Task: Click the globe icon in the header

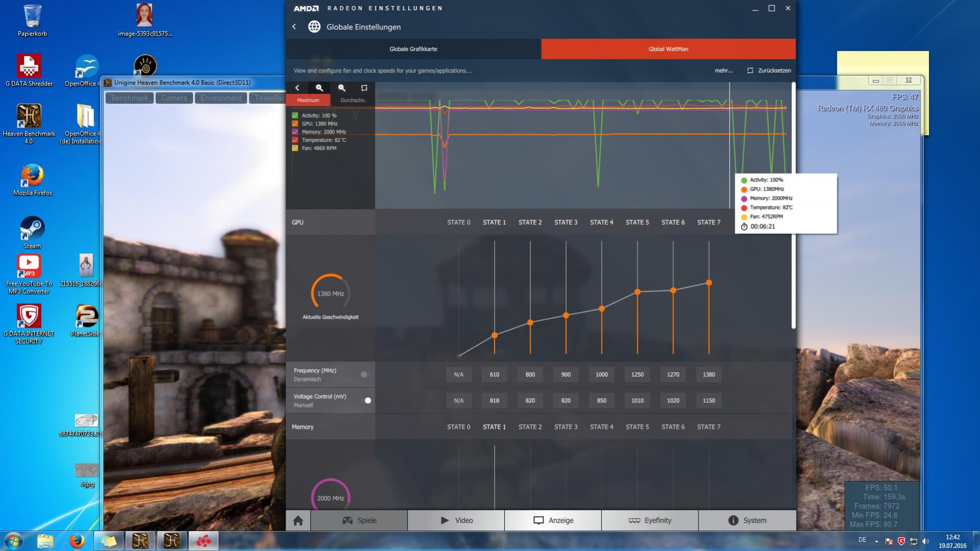Action: point(314,27)
